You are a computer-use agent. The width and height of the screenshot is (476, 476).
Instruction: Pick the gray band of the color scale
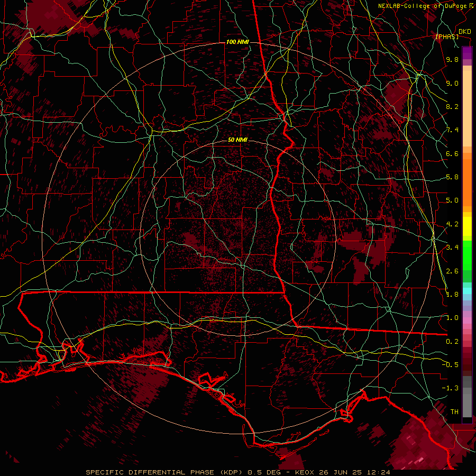coord(467,397)
